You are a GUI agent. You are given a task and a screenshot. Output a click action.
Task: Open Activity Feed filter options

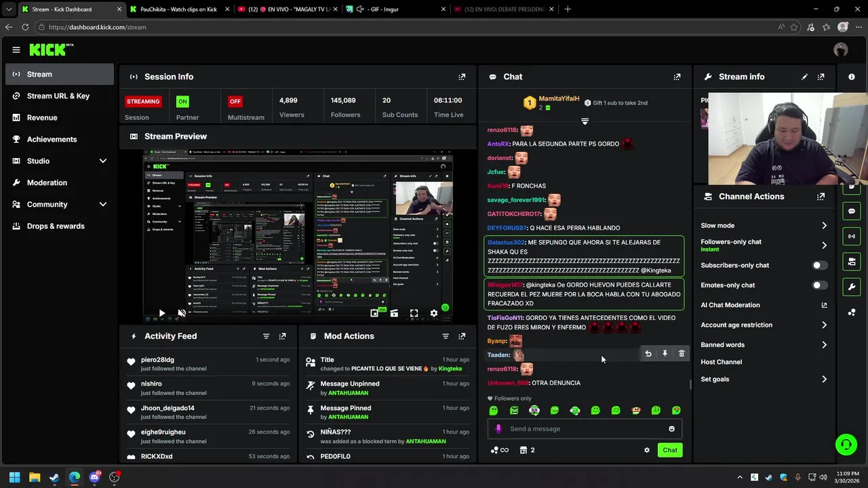pyautogui.click(x=266, y=336)
